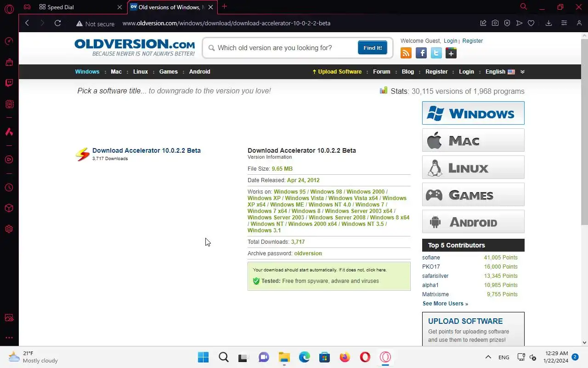Click the 'click here' download link
Image resolution: width=588 pixels, height=368 pixels.
(376, 270)
